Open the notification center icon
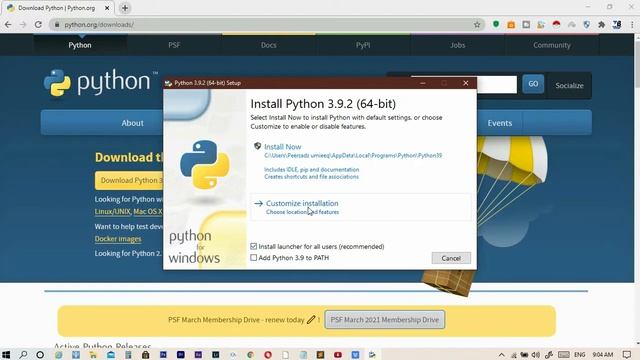The width and height of the screenshot is (640, 360). [x=627, y=354]
